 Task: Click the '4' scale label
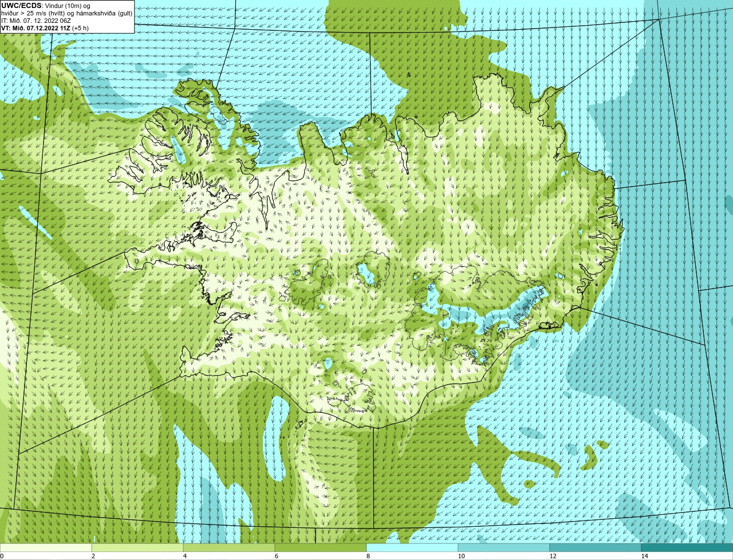click(x=184, y=556)
